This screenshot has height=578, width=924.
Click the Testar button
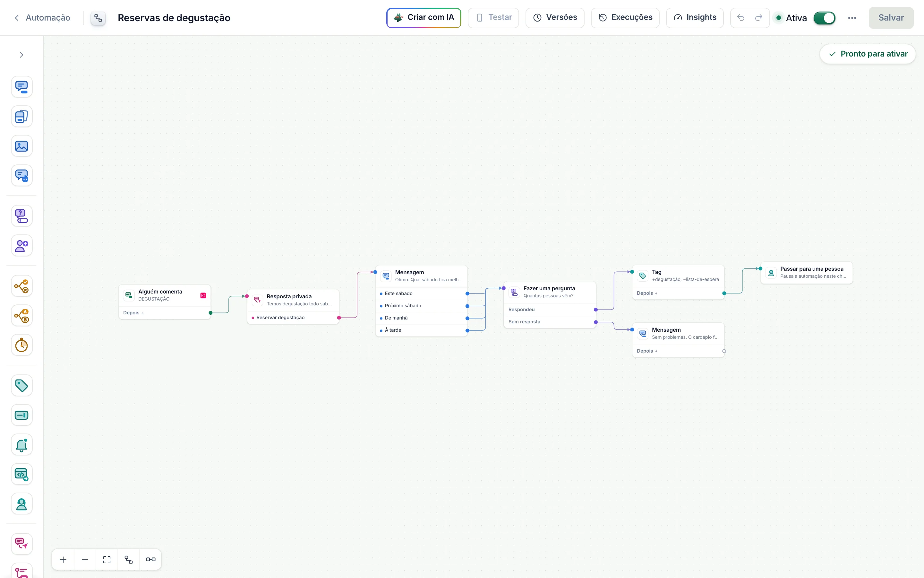[x=493, y=18]
